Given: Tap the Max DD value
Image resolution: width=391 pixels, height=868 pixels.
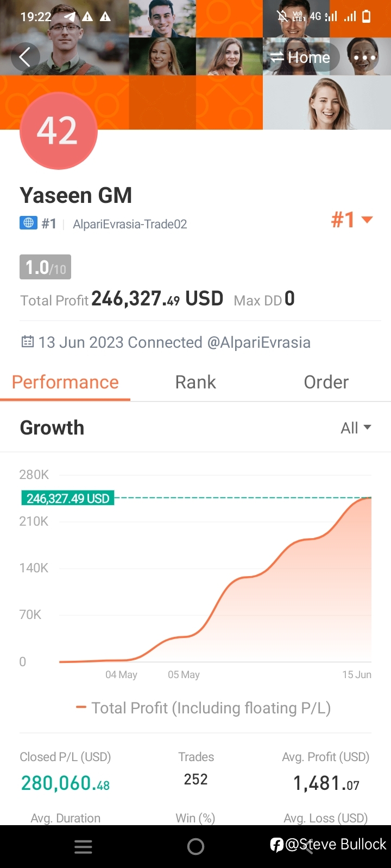Looking at the screenshot, I should 289,298.
